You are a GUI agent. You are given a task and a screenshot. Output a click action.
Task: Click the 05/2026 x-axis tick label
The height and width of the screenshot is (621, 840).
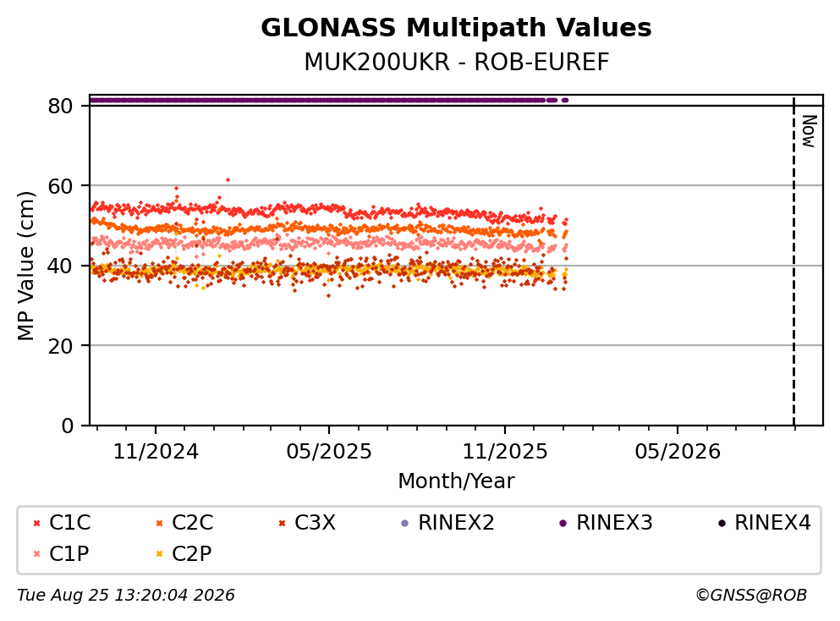(x=678, y=451)
